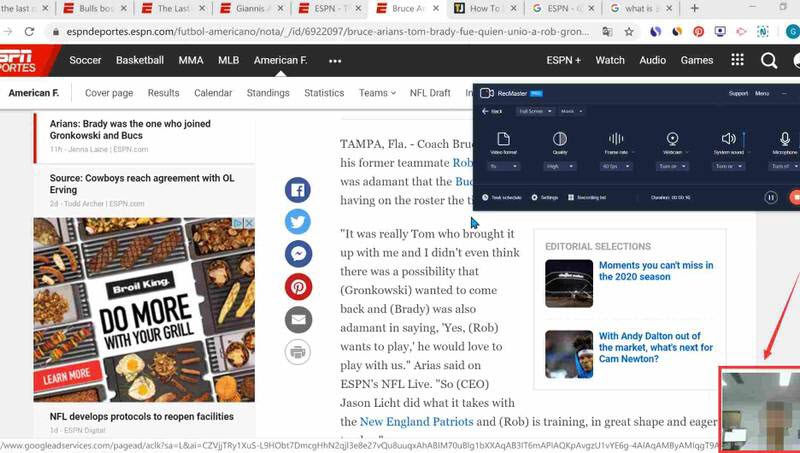Open Standings subnav item

[268, 93]
